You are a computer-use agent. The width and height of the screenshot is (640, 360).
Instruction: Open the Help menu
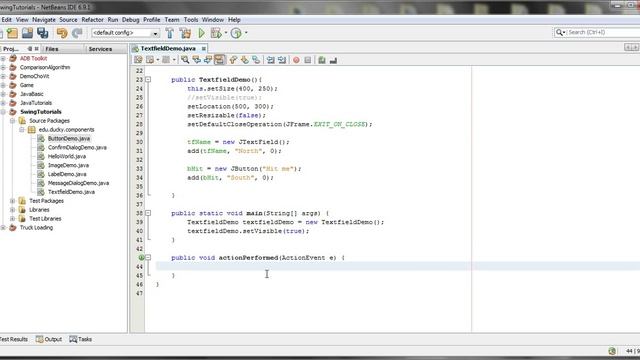coord(234,20)
